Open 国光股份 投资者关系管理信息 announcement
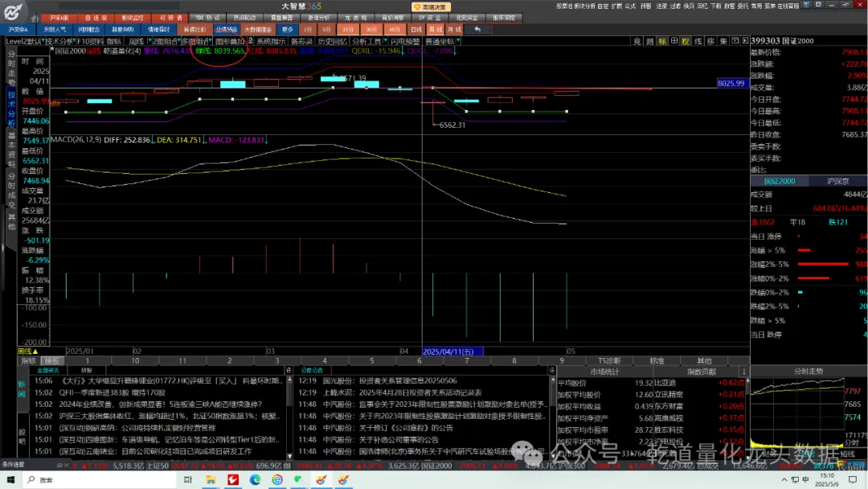Screen dimensions: 868x489 390,381
